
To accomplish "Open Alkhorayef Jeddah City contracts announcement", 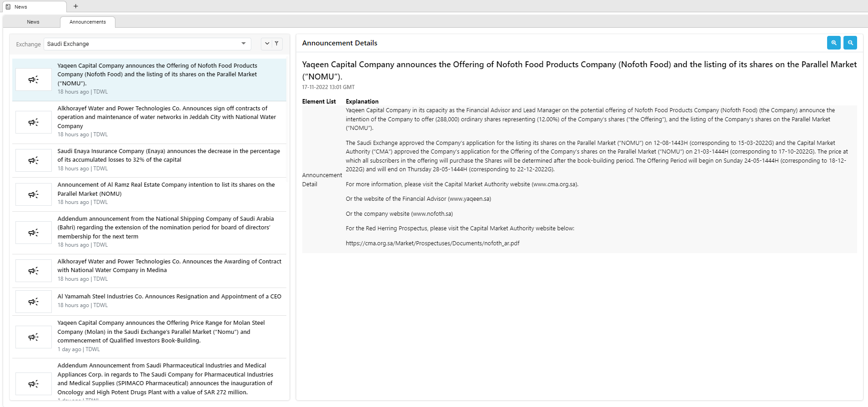I will [149, 122].
